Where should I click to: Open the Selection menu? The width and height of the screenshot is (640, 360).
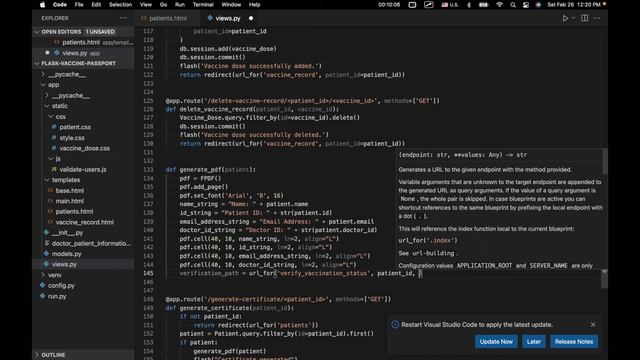point(120,5)
